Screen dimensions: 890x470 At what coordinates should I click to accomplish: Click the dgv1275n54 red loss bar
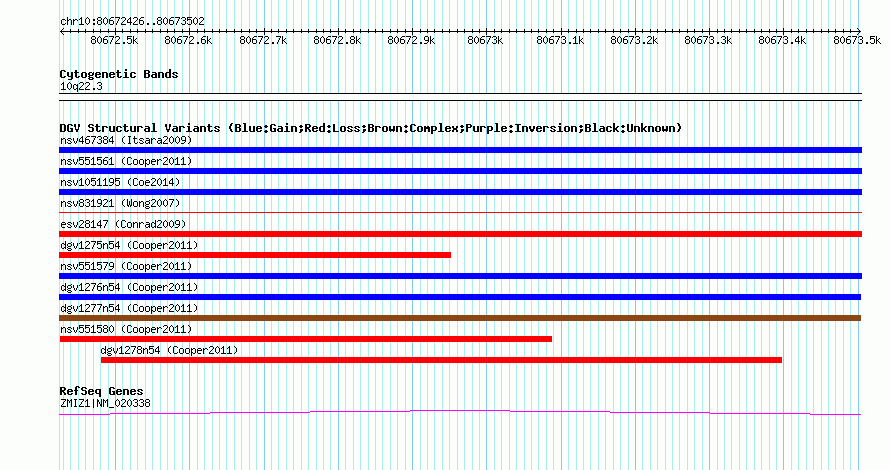pos(255,255)
